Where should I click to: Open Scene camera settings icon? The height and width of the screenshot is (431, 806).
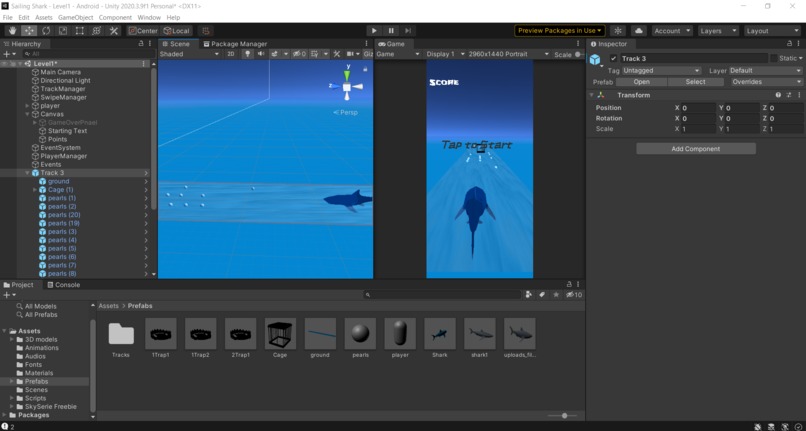click(351, 54)
